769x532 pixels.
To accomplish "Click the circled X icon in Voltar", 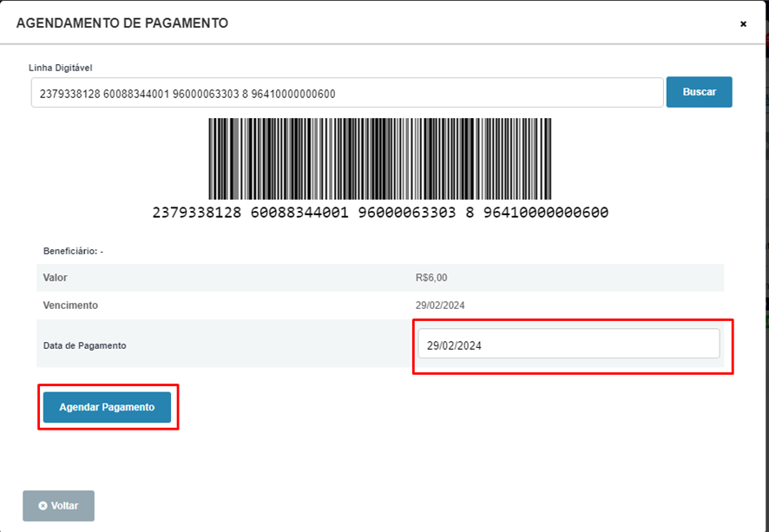I will (43, 505).
